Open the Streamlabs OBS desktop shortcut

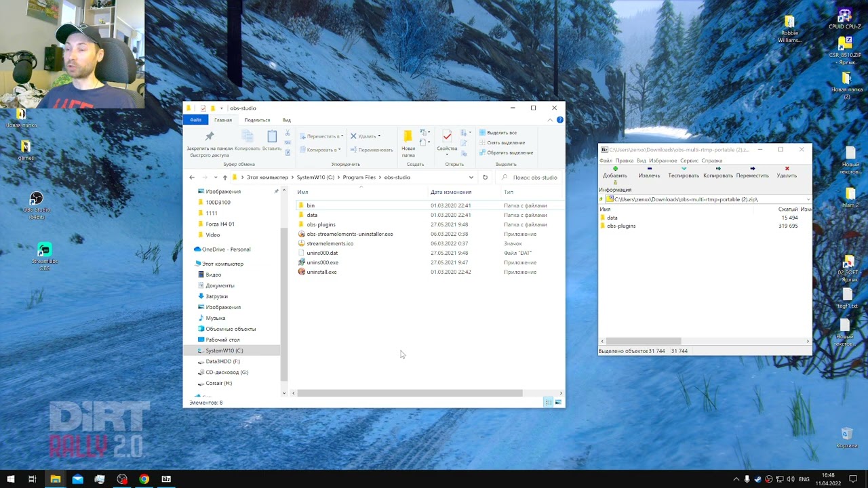44,257
